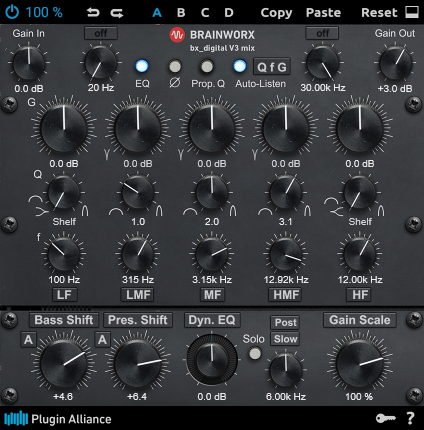Click the Gain Scale button
Viewport: 424px width, 430px height.
[360, 320]
